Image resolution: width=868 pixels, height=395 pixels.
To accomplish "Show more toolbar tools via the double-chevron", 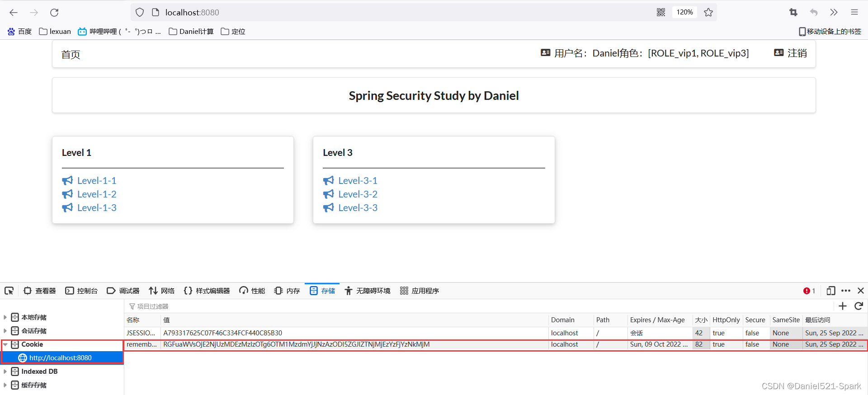I will [834, 12].
